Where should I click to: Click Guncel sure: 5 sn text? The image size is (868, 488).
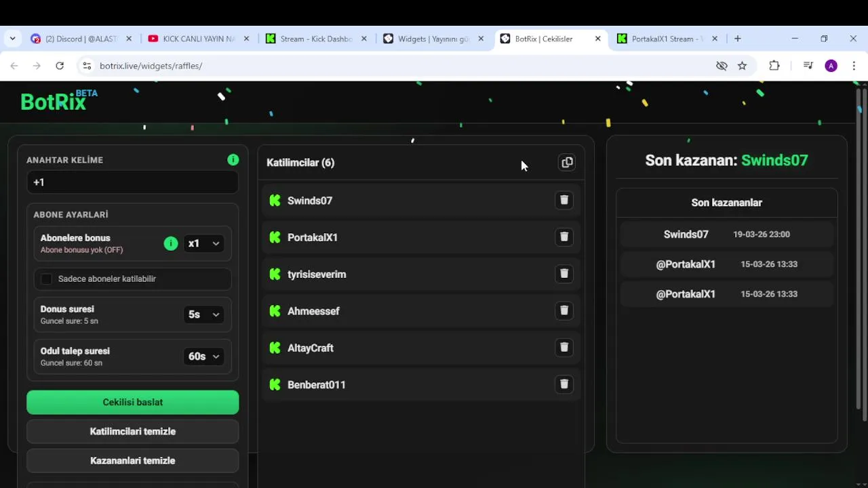pos(69,321)
